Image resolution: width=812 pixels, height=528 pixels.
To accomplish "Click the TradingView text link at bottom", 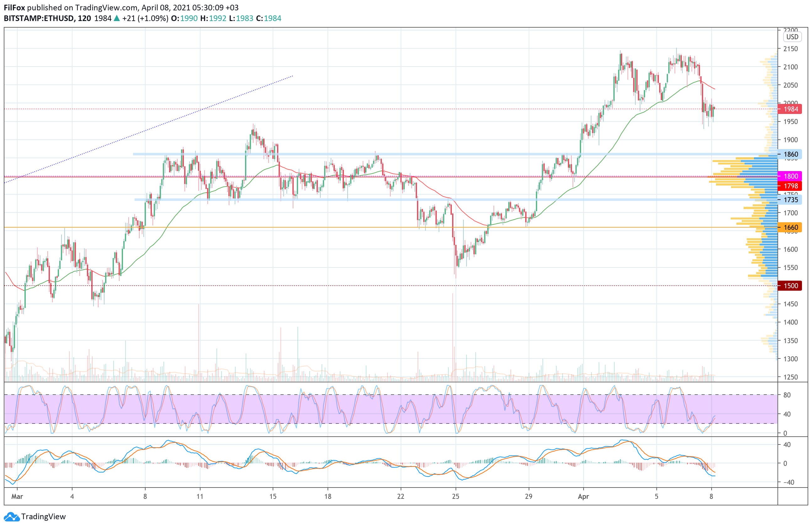I will [43, 517].
